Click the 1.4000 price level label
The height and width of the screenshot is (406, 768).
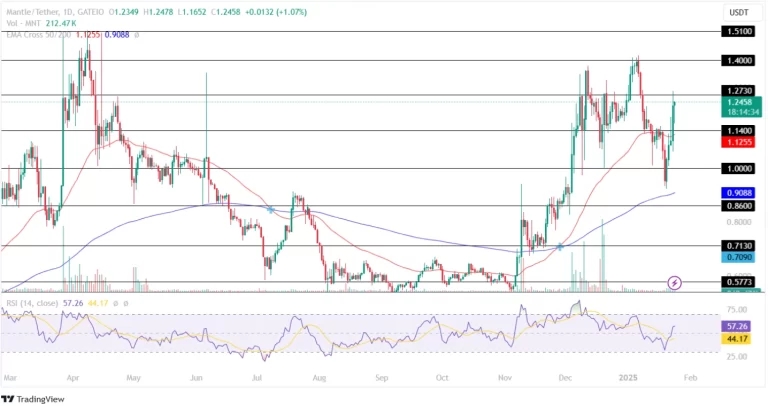click(x=738, y=61)
